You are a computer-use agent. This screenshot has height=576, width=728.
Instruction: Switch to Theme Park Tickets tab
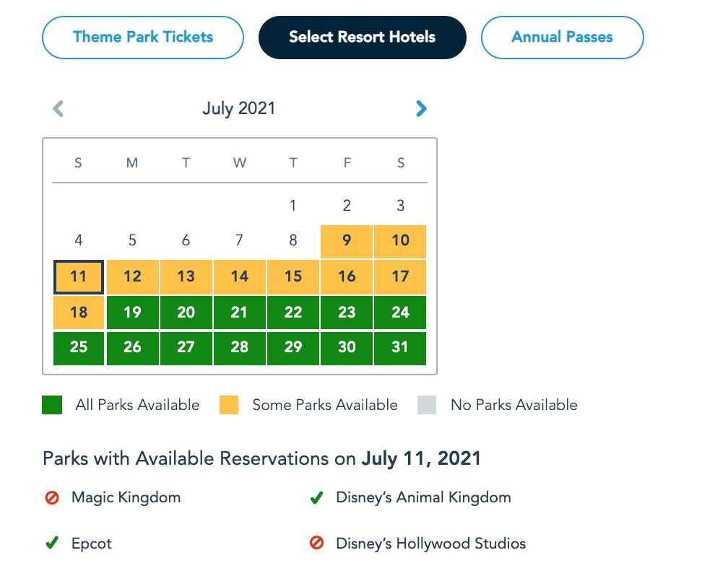(143, 37)
